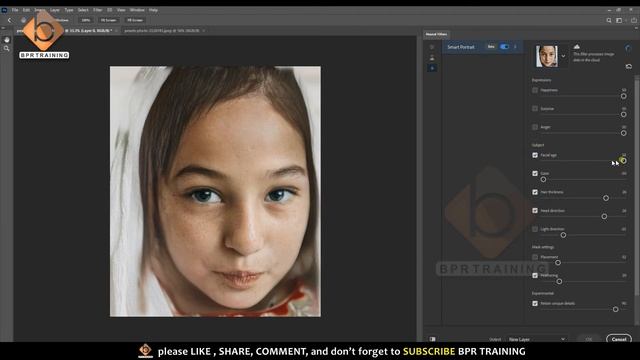The image size is (640, 360).
Task: Click the detected face thumbnail
Action: [x=547, y=56]
